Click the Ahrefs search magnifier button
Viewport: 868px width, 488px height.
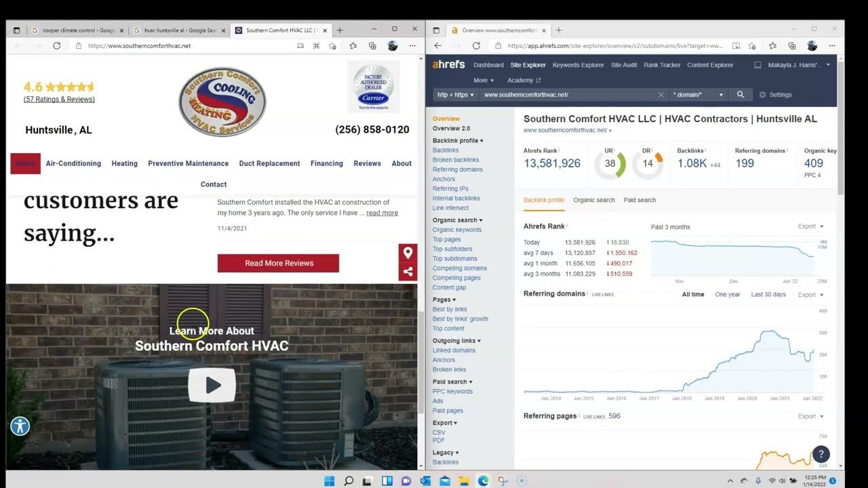click(741, 95)
